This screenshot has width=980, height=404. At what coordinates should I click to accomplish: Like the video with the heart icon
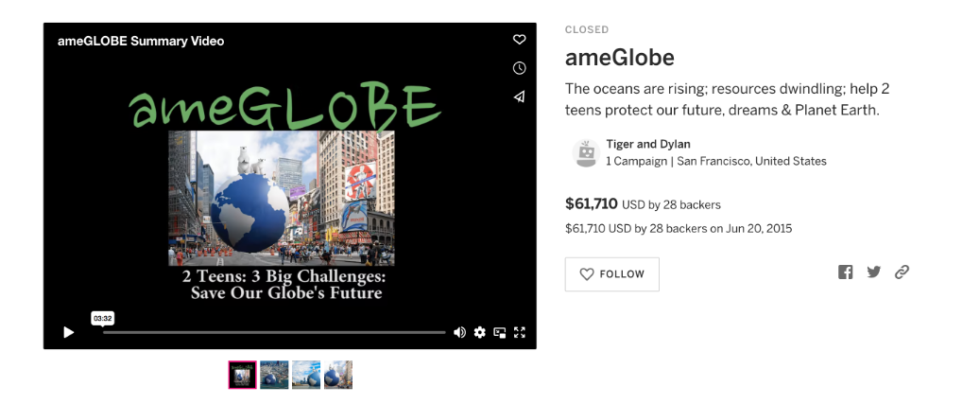point(519,40)
